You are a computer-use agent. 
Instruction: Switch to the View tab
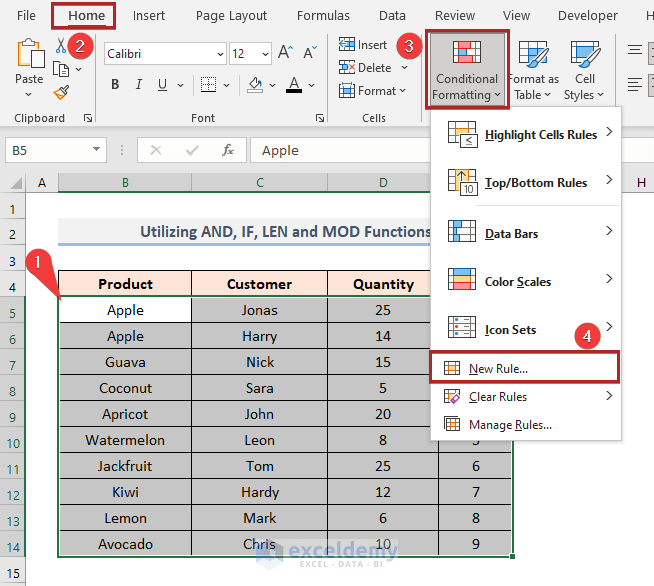[x=516, y=15]
